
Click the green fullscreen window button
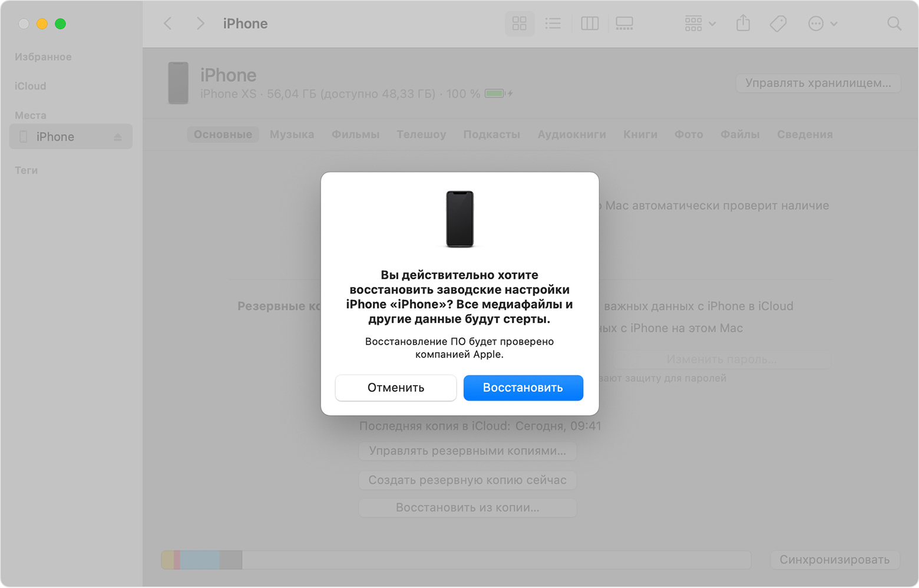[x=60, y=24]
